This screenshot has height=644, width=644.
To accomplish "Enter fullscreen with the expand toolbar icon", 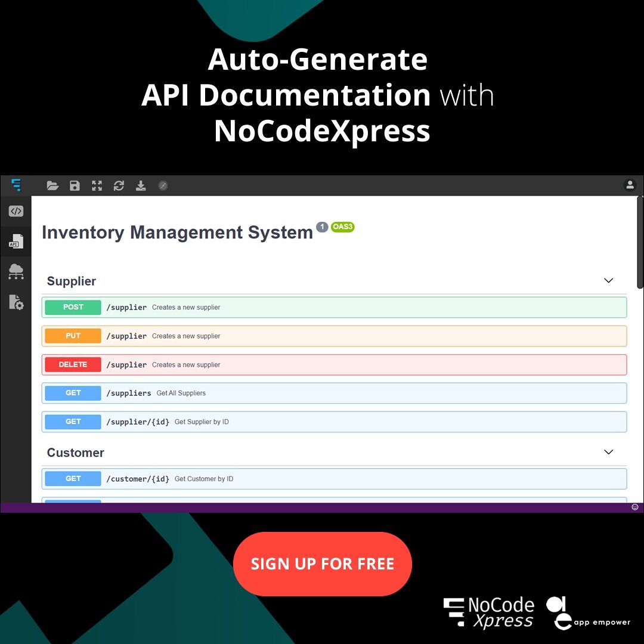I will tap(97, 185).
